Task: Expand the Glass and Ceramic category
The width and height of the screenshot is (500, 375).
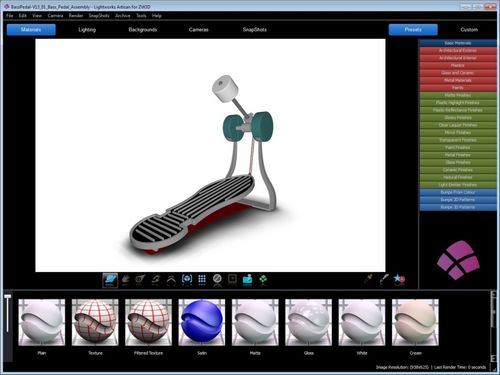Action: point(458,73)
